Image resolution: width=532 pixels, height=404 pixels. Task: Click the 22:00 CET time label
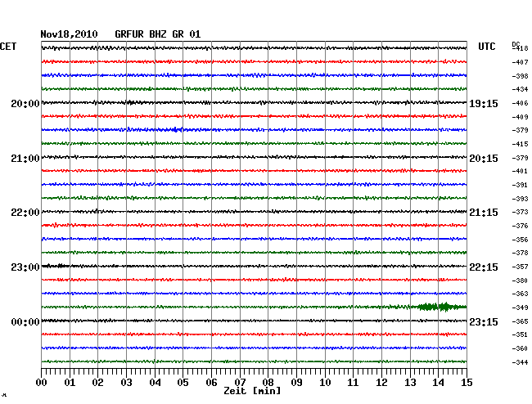point(25,213)
